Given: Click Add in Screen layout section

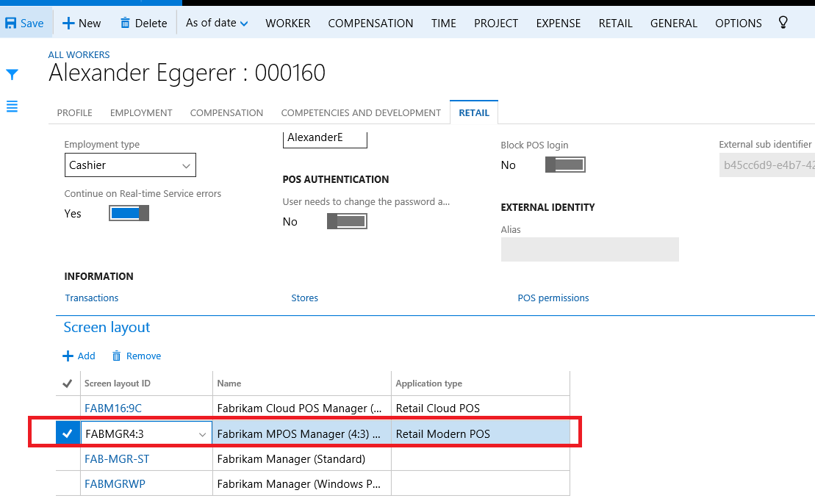Looking at the screenshot, I should point(79,356).
